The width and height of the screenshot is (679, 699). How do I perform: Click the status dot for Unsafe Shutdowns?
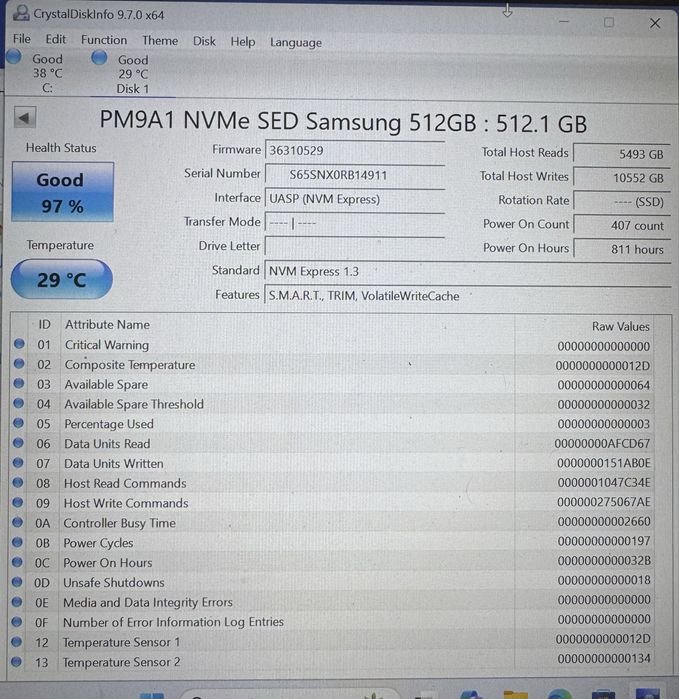pyautogui.click(x=17, y=582)
